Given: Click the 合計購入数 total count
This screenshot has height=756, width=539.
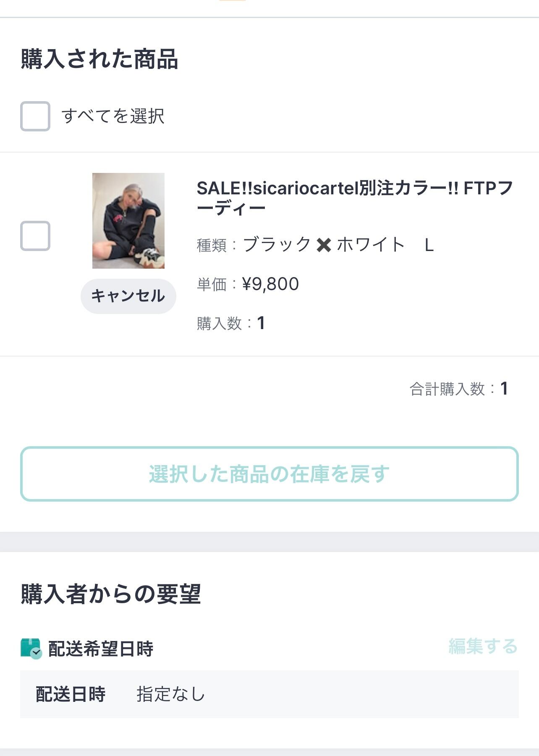Looking at the screenshot, I should (459, 389).
